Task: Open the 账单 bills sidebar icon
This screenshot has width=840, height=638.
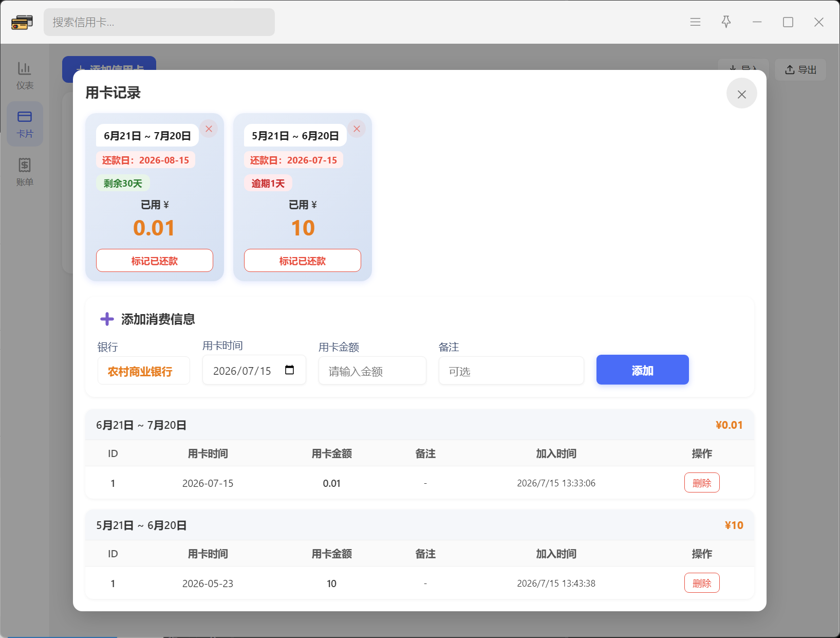Action: [x=25, y=172]
